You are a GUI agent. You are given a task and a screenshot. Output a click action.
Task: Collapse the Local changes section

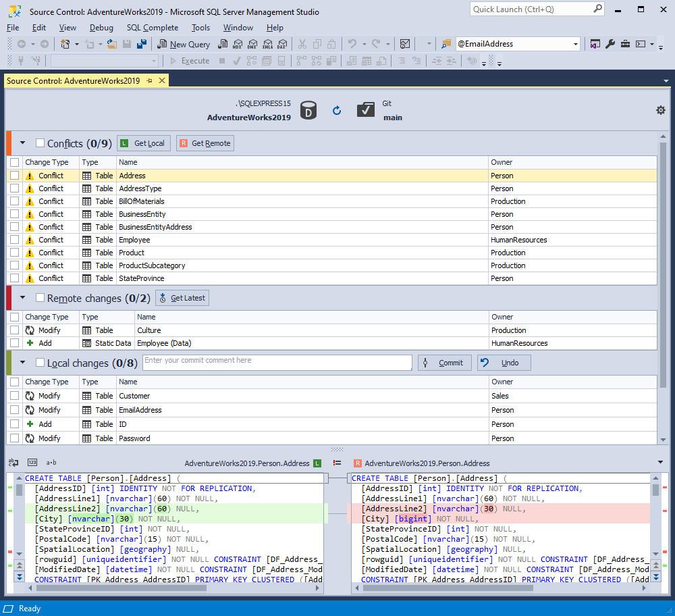point(23,362)
